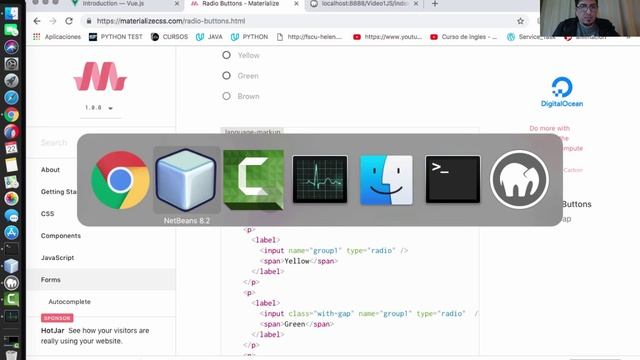Switch to the localhost:8888 tab
This screenshot has height=360, width=640.
364,4
